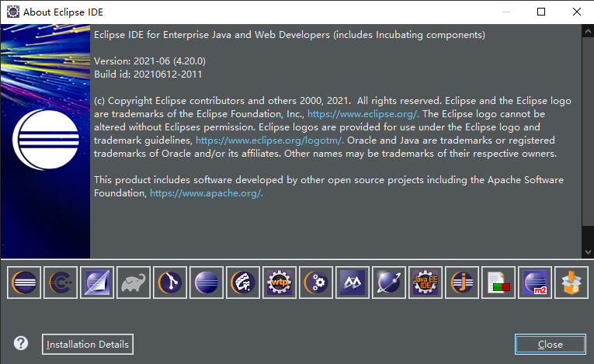This screenshot has height=364, width=594.
Task: Open the eclipse.org/logotm/ link
Action: 269,140
